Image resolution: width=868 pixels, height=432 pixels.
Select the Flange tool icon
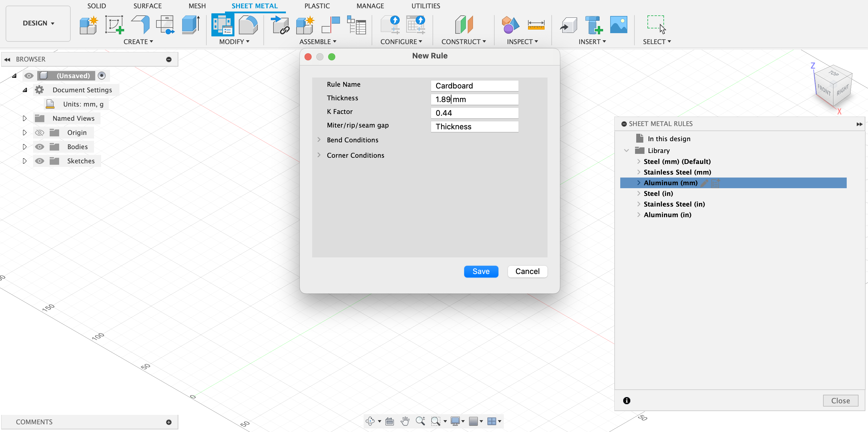[140, 25]
